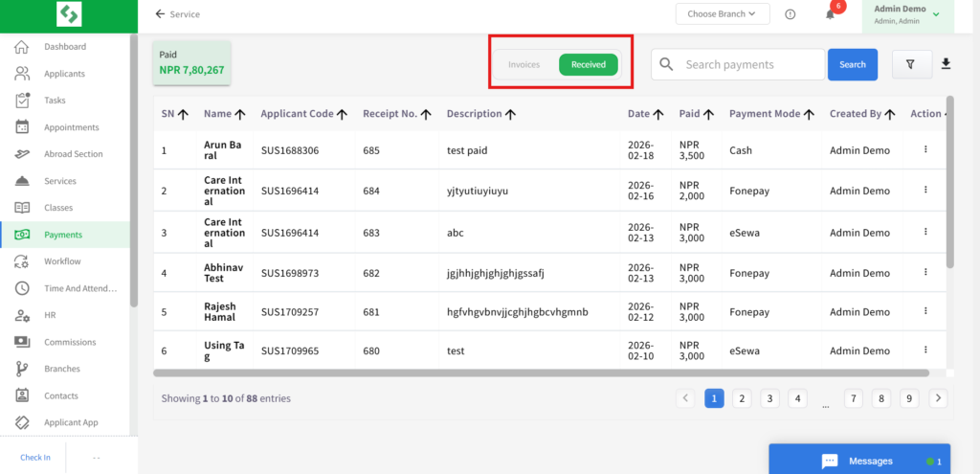Click the Search payments input field

[x=746, y=64]
